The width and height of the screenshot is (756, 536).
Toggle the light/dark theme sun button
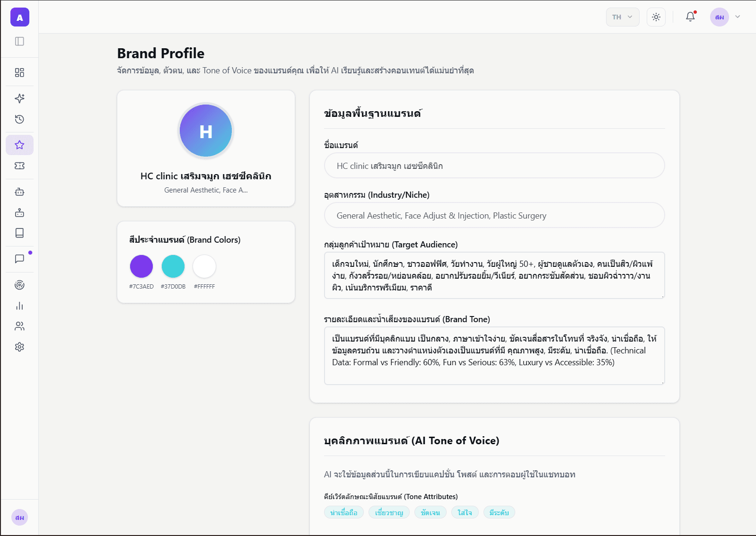click(x=656, y=17)
